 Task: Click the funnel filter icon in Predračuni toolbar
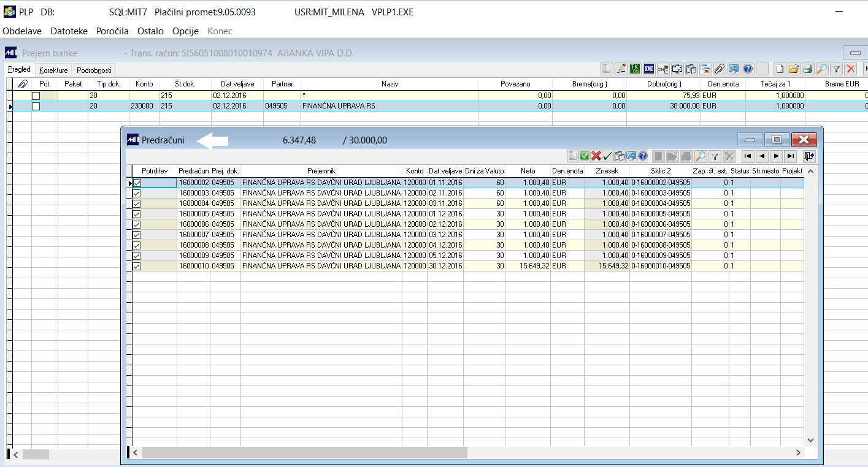click(715, 156)
